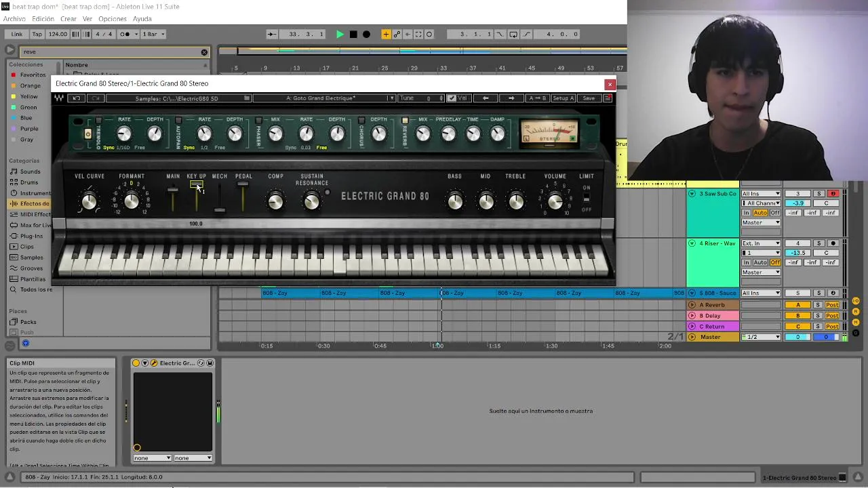Select Packs under Places
Viewport: 868px width, 488px height.
pyautogui.click(x=28, y=322)
